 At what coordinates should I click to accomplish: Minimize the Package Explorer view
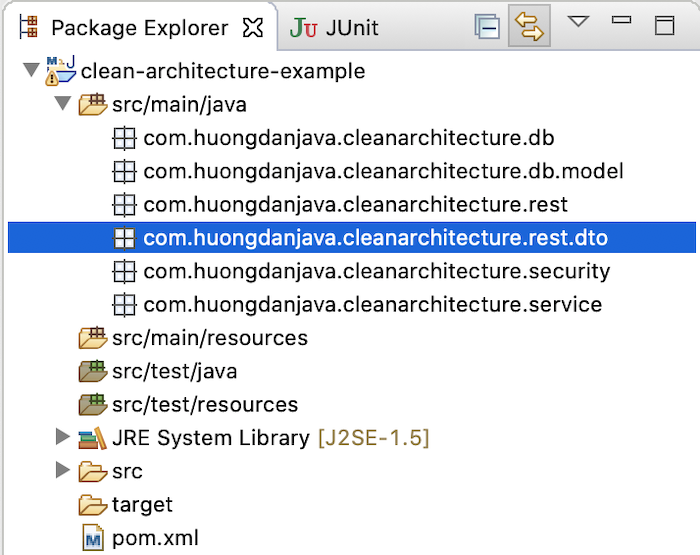pos(621,20)
